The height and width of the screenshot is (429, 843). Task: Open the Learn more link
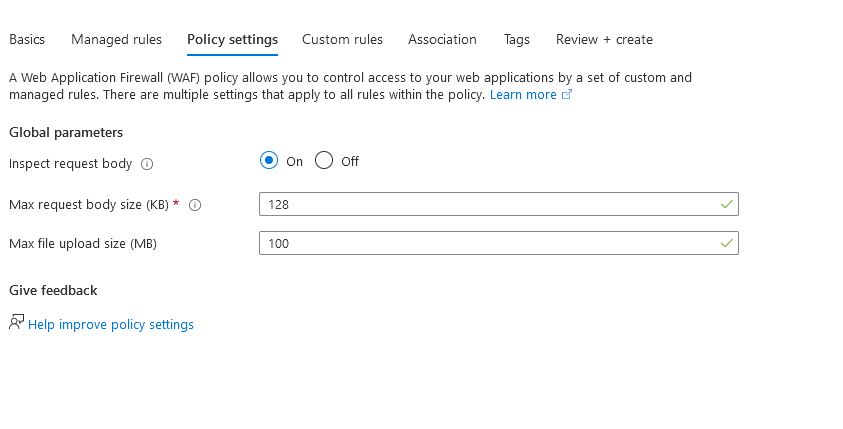tap(522, 95)
